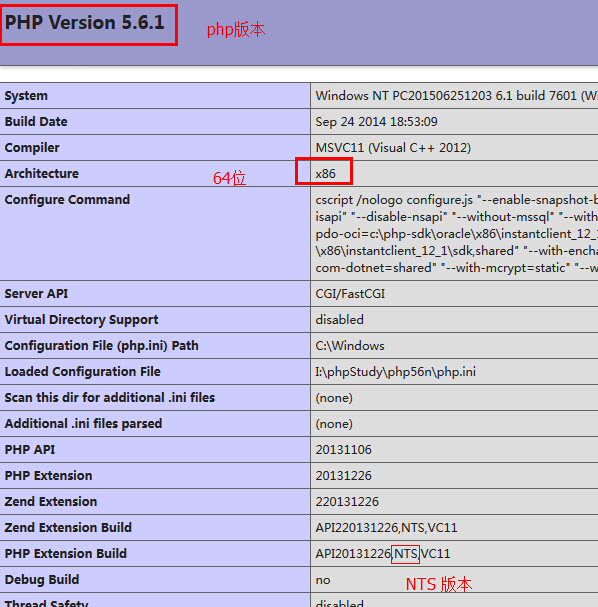Click the cscript /nologo configure.js line
The height and width of the screenshot is (607, 598).
(x=456, y=200)
